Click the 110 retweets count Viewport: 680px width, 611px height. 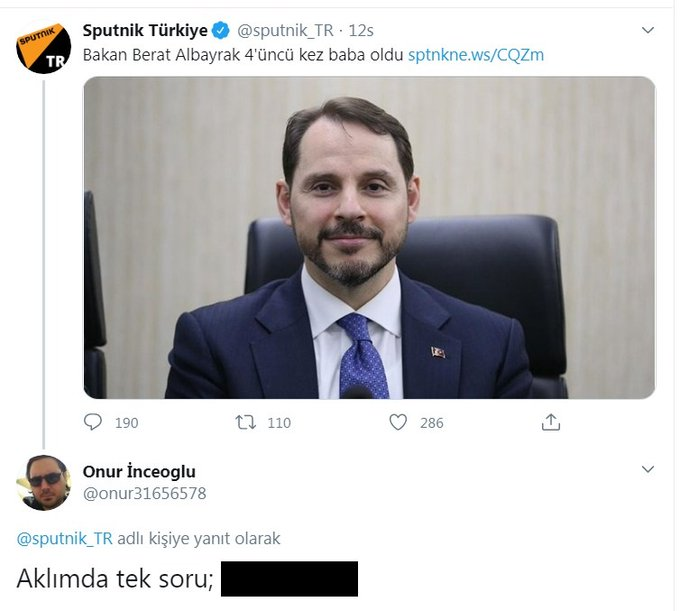point(279,423)
